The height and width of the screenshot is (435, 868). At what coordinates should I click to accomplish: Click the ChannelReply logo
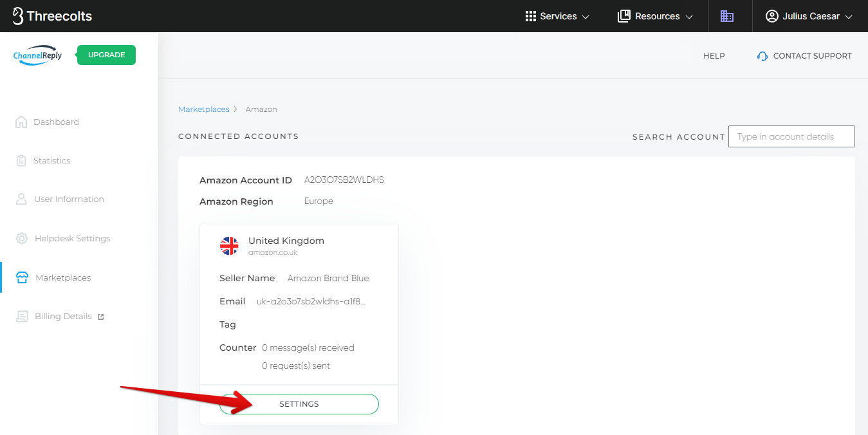38,55
